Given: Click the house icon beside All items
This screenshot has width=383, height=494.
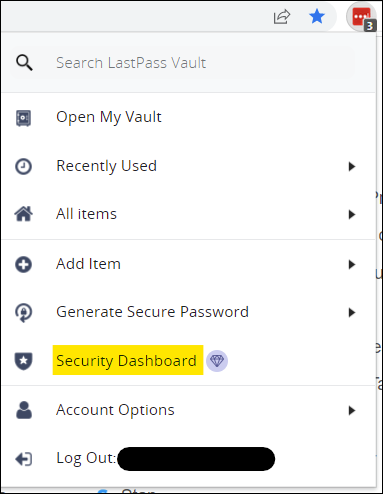Looking at the screenshot, I should pos(24,214).
